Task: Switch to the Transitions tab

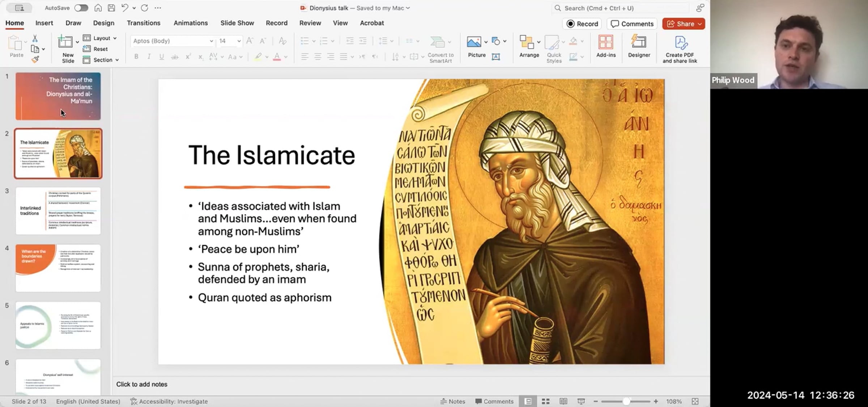Action: click(x=144, y=23)
